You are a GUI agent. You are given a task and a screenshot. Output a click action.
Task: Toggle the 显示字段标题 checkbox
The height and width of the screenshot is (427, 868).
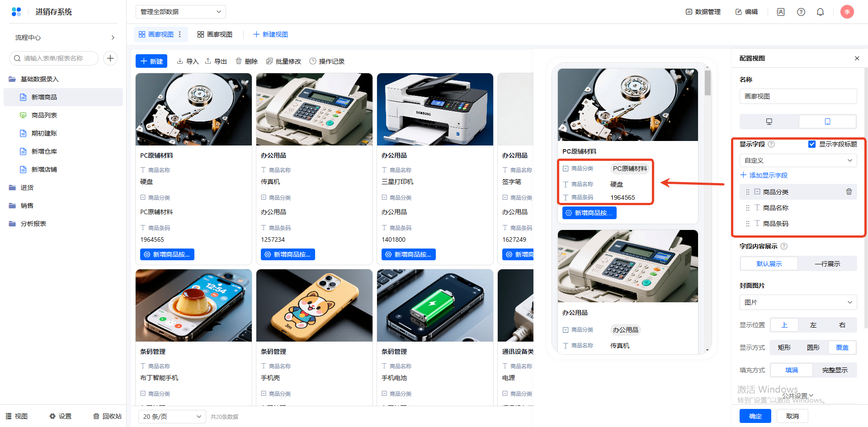point(812,144)
